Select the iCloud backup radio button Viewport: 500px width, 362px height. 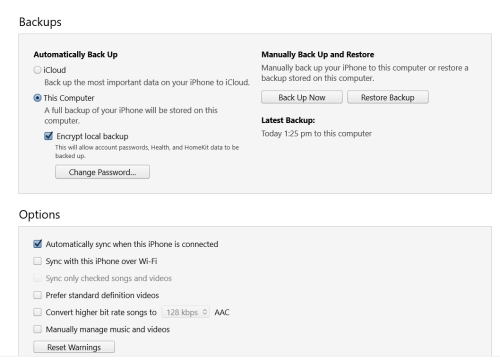point(37,70)
